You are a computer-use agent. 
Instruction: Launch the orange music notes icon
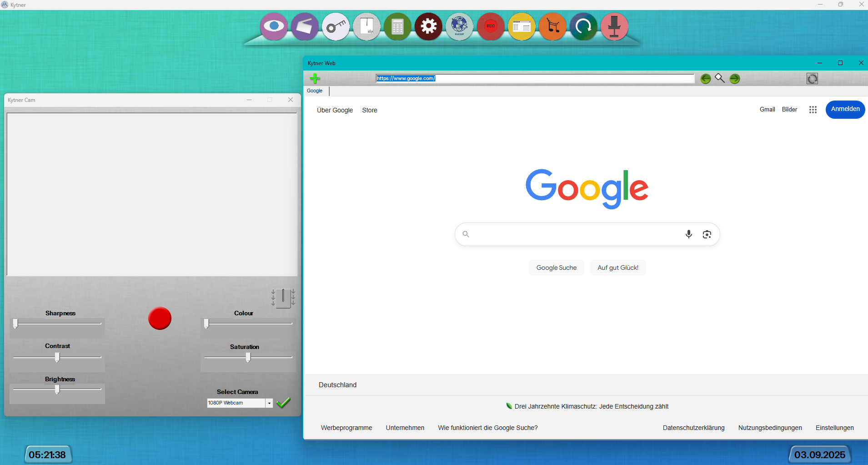552,26
